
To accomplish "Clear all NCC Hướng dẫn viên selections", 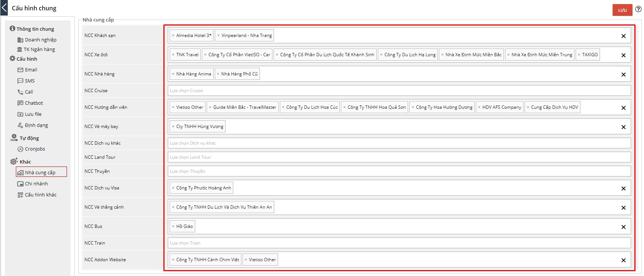I will pos(623,108).
